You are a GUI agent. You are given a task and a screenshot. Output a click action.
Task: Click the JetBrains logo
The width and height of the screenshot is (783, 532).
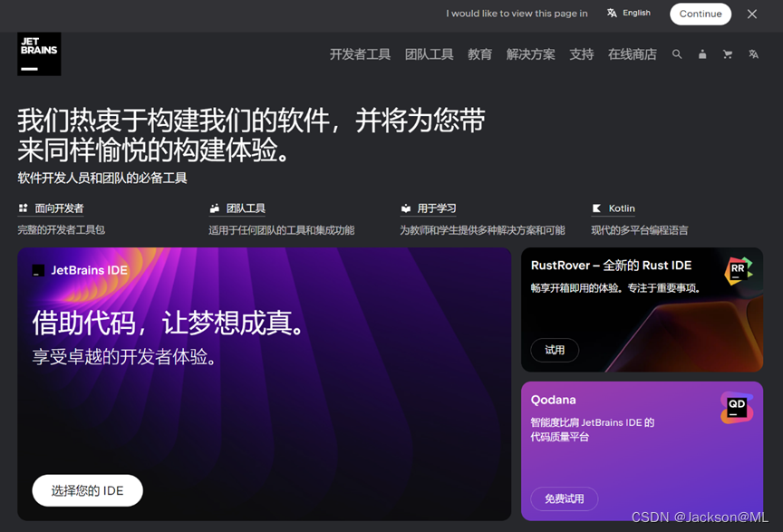[x=39, y=54]
